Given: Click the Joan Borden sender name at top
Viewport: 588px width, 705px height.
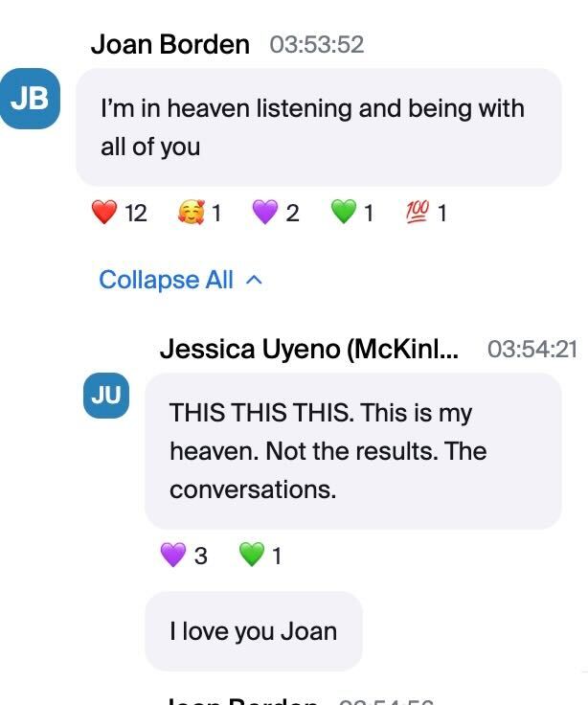Looking at the screenshot, I should (170, 44).
